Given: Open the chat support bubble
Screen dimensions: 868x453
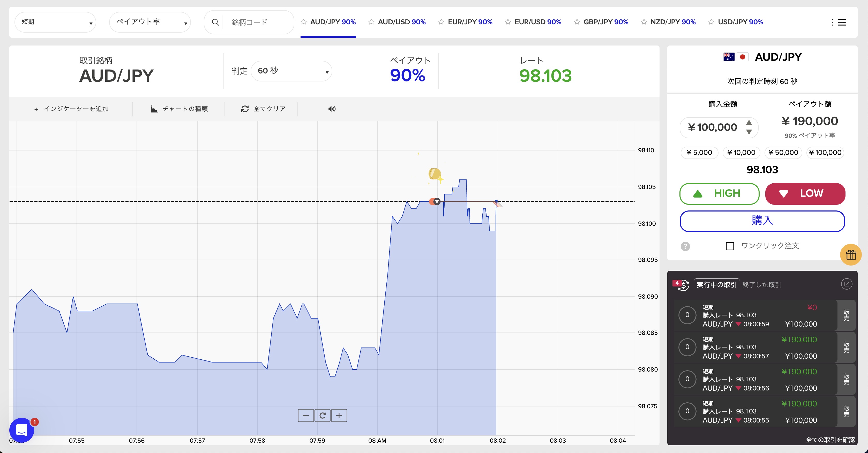Looking at the screenshot, I should [21, 430].
